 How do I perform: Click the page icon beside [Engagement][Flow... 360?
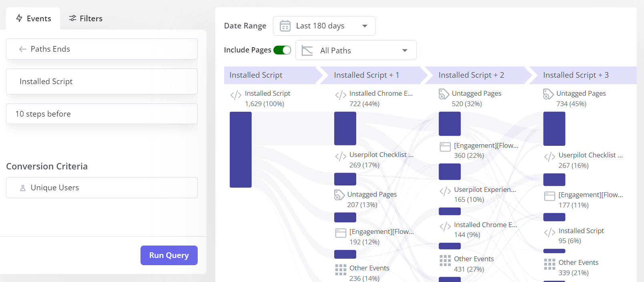coord(445,147)
